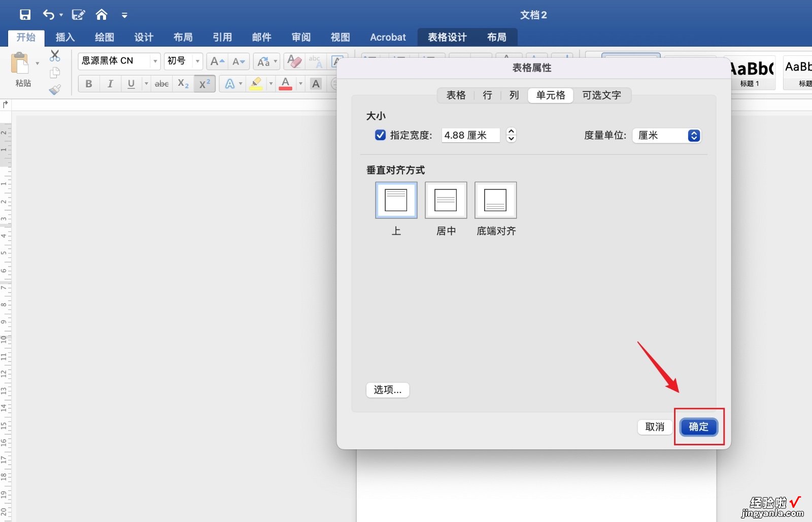The width and height of the screenshot is (812, 522).
Task: Click the Copy icon
Action: coord(55,73)
